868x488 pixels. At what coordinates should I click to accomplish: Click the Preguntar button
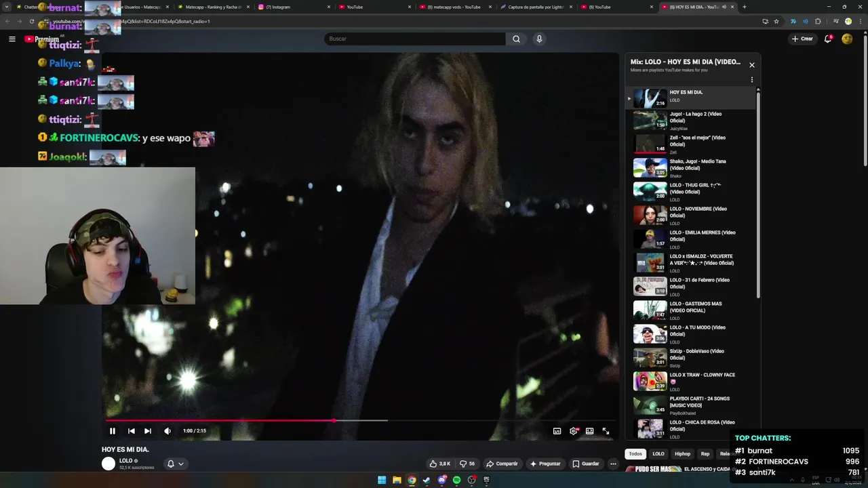[545, 464]
